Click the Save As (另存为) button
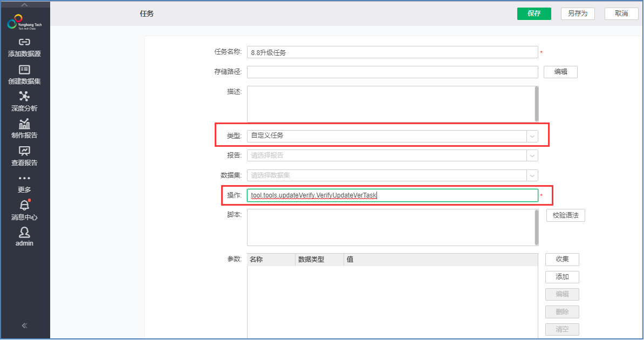Screen dimensions: 644x340 (x=578, y=13)
